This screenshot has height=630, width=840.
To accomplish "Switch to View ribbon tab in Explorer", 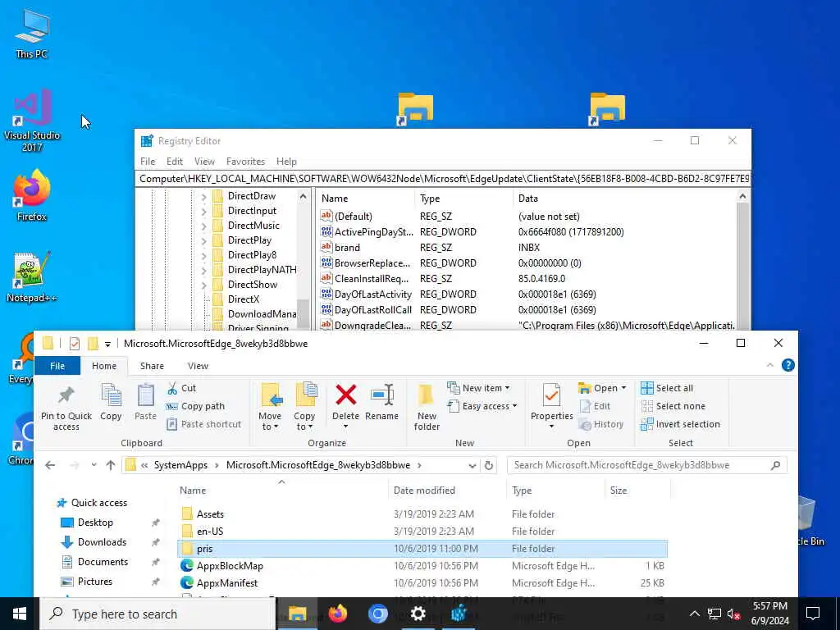I will [198, 366].
